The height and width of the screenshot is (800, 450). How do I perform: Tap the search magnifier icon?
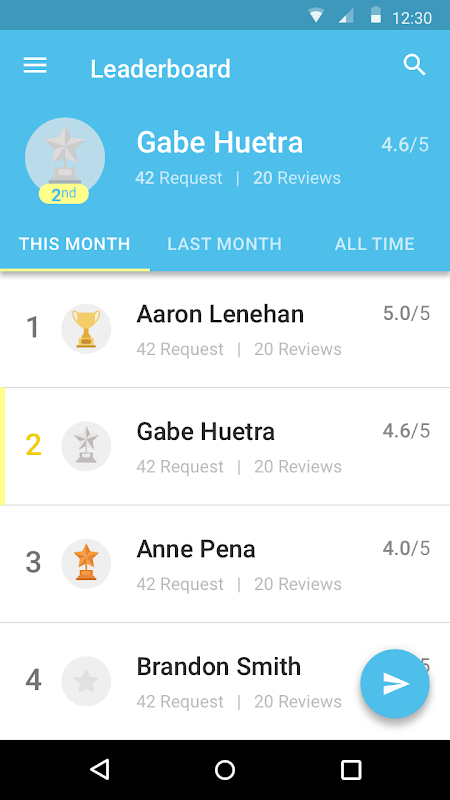414,65
